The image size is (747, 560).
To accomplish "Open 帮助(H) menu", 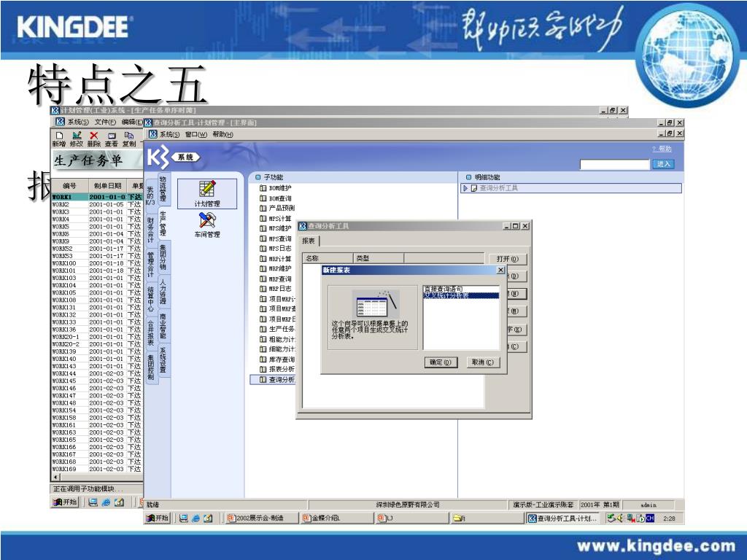I will 222,135.
